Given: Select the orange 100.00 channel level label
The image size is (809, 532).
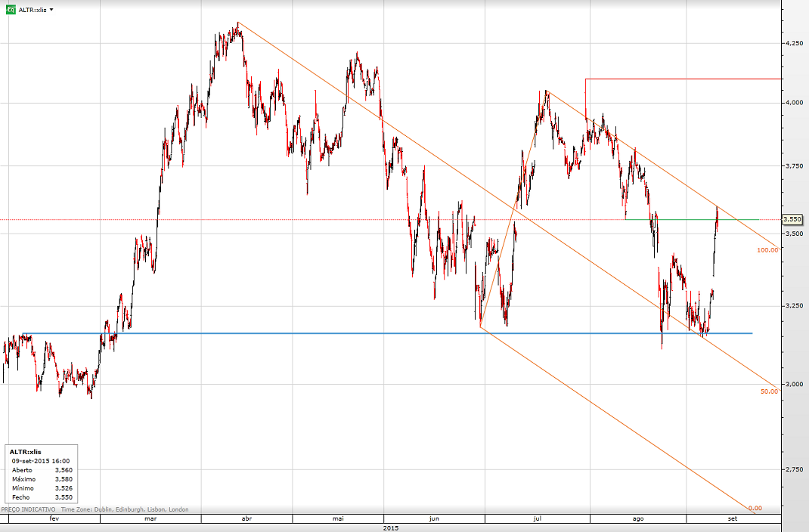Looking at the screenshot, I should (x=767, y=250).
